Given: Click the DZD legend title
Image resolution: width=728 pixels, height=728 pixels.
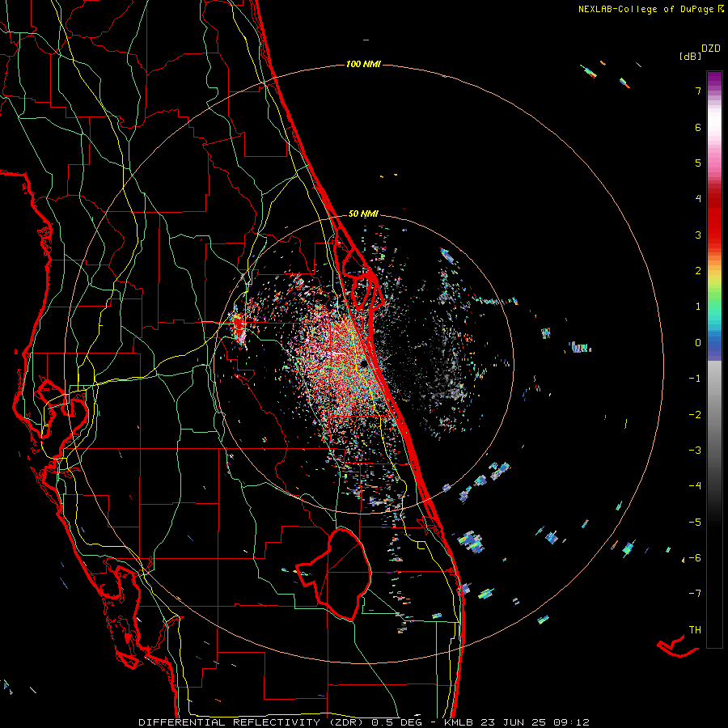Looking at the screenshot, I should [711, 49].
